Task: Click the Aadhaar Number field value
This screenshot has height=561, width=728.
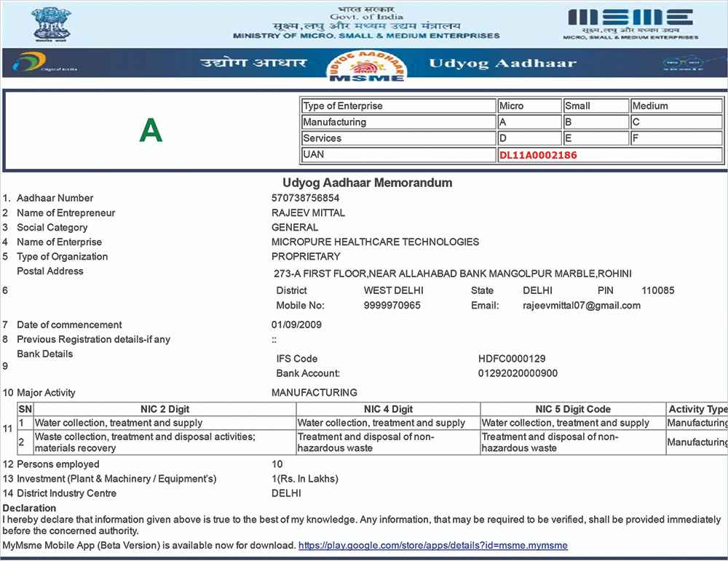Action: (x=305, y=197)
